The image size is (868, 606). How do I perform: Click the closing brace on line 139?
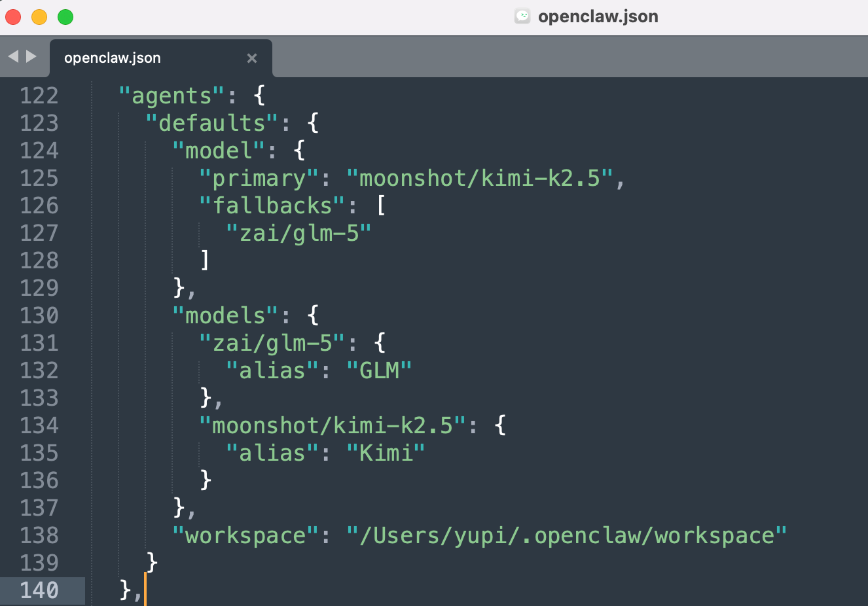click(152, 563)
